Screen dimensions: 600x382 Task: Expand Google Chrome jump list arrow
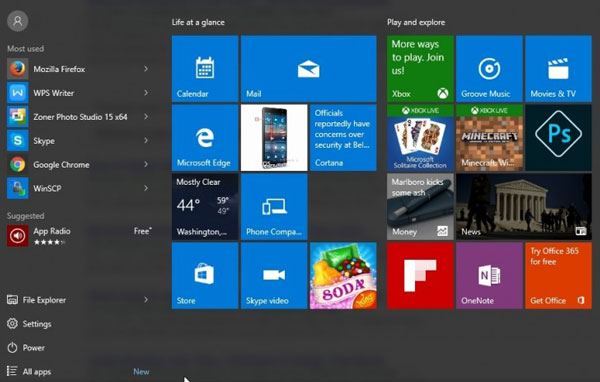click(x=146, y=165)
